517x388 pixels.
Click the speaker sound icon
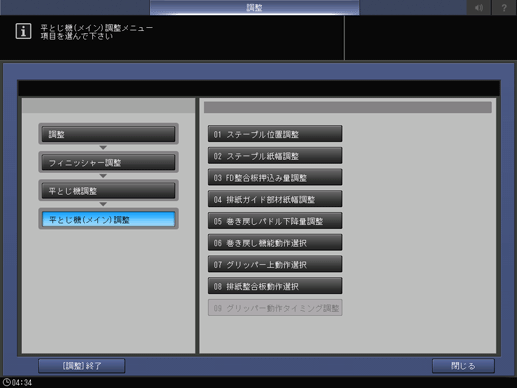(x=479, y=7)
